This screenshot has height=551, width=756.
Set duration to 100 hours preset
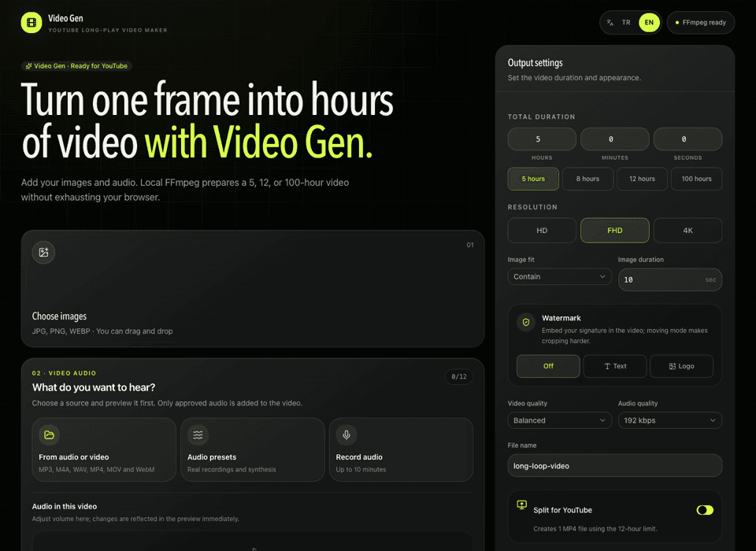[696, 179]
